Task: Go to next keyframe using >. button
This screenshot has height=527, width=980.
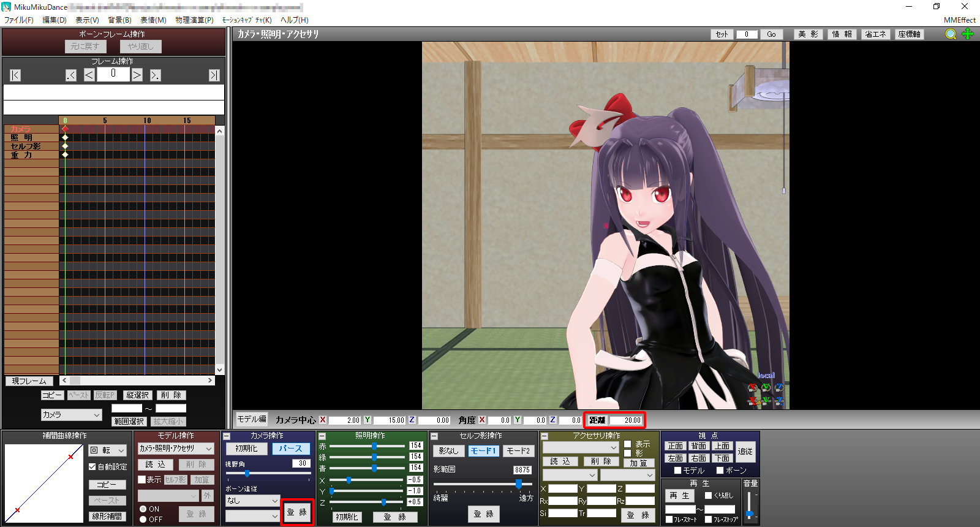Action: (x=155, y=75)
